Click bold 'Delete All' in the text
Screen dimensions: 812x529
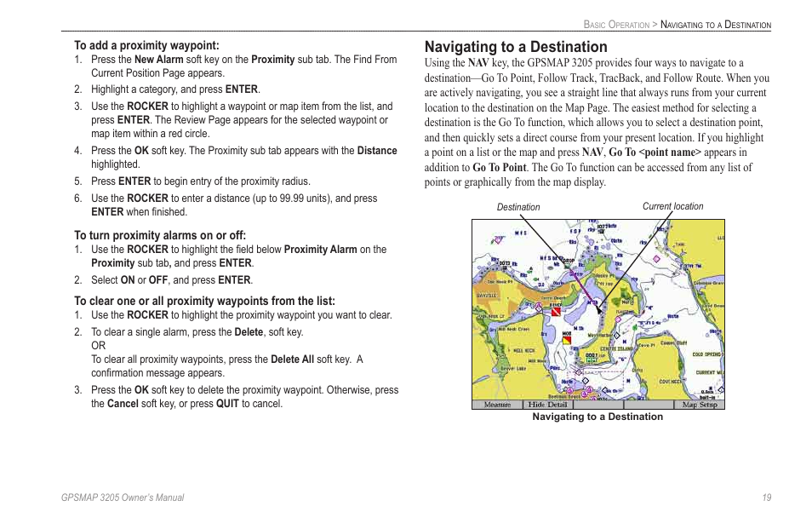pos(292,359)
